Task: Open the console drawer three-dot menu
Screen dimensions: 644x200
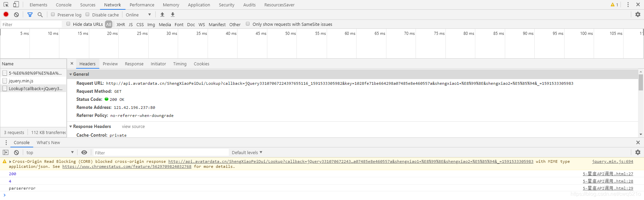Action: coord(6,142)
